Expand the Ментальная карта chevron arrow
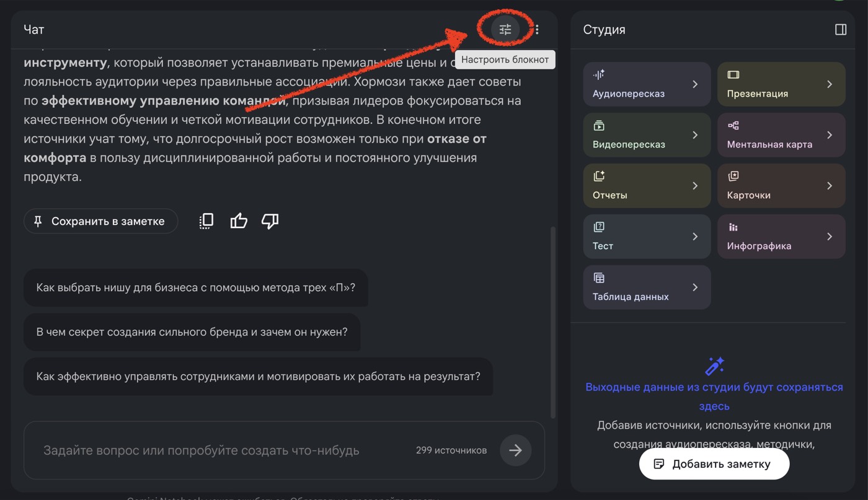Viewport: 868px width, 500px height. [830, 135]
